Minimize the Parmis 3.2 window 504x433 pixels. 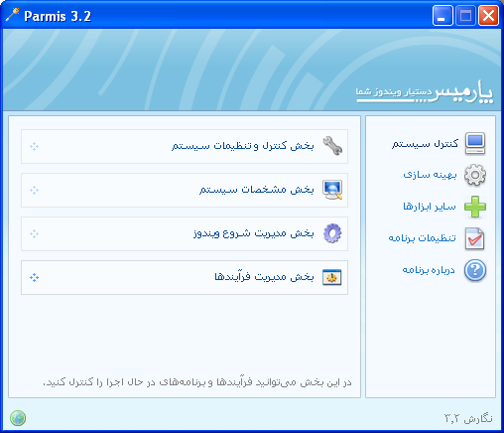(442, 16)
